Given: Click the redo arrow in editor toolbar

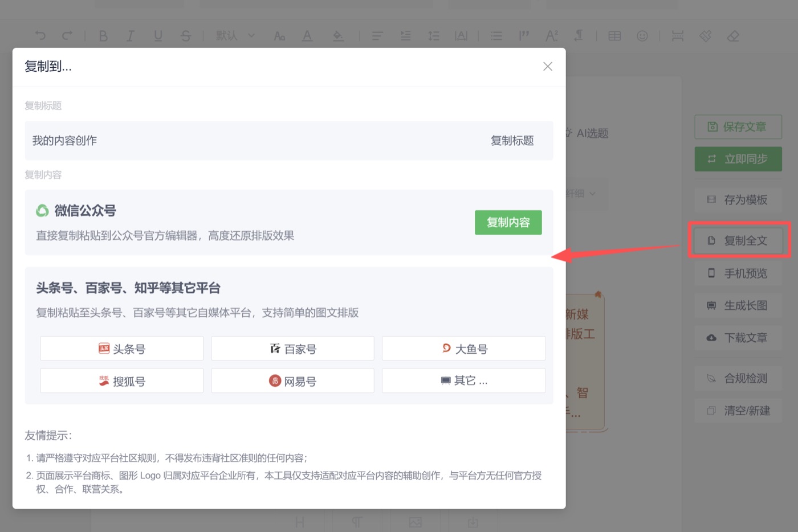Looking at the screenshot, I should 67,36.
